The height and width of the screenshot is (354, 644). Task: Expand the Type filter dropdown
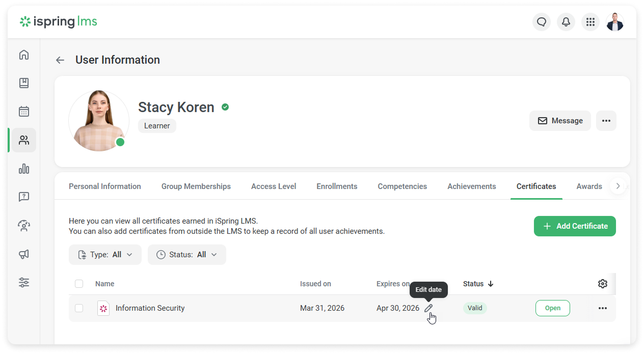click(x=105, y=255)
